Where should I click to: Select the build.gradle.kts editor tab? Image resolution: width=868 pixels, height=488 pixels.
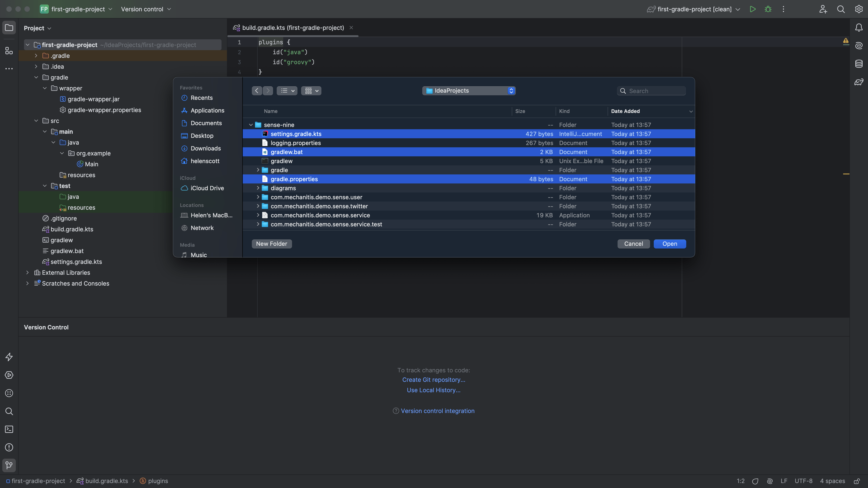coord(292,28)
